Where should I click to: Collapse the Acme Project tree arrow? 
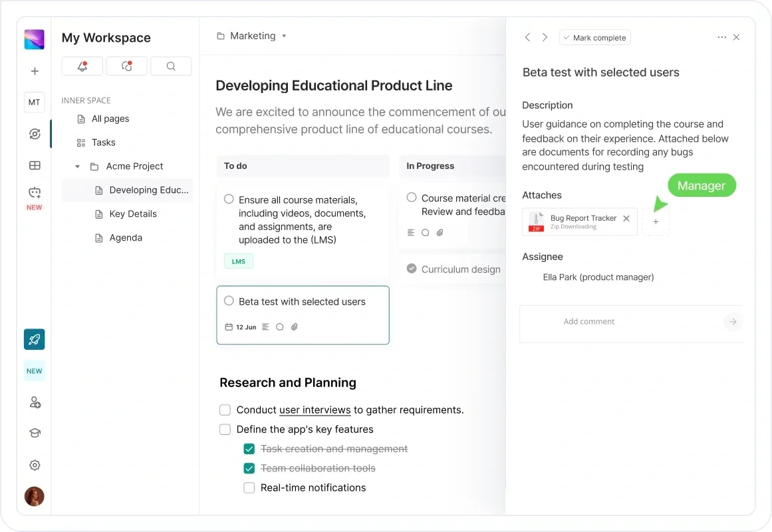[x=77, y=166]
